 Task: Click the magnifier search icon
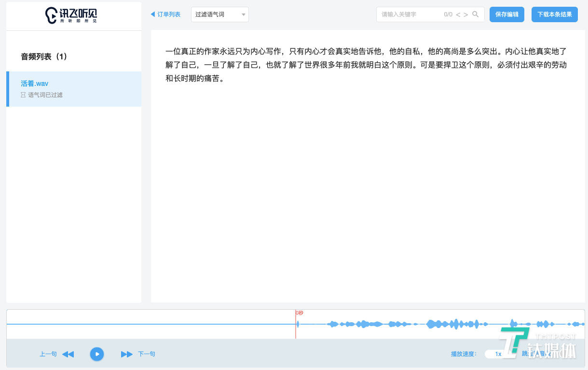pos(476,14)
